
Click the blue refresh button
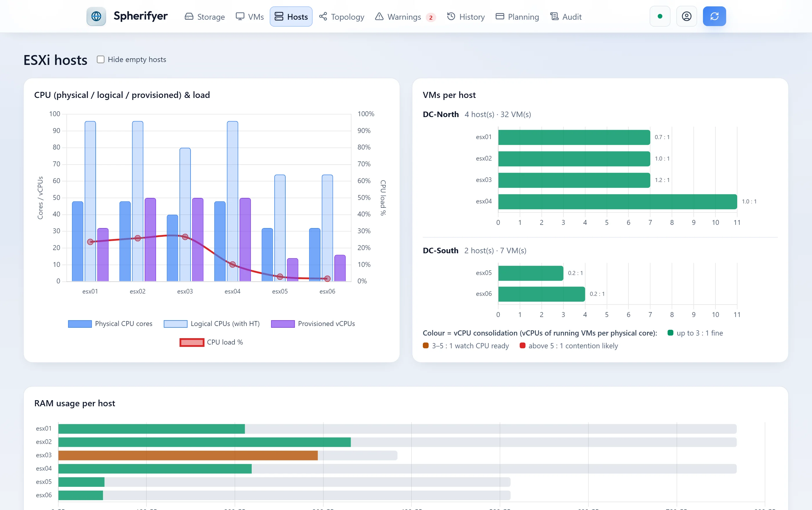(714, 16)
